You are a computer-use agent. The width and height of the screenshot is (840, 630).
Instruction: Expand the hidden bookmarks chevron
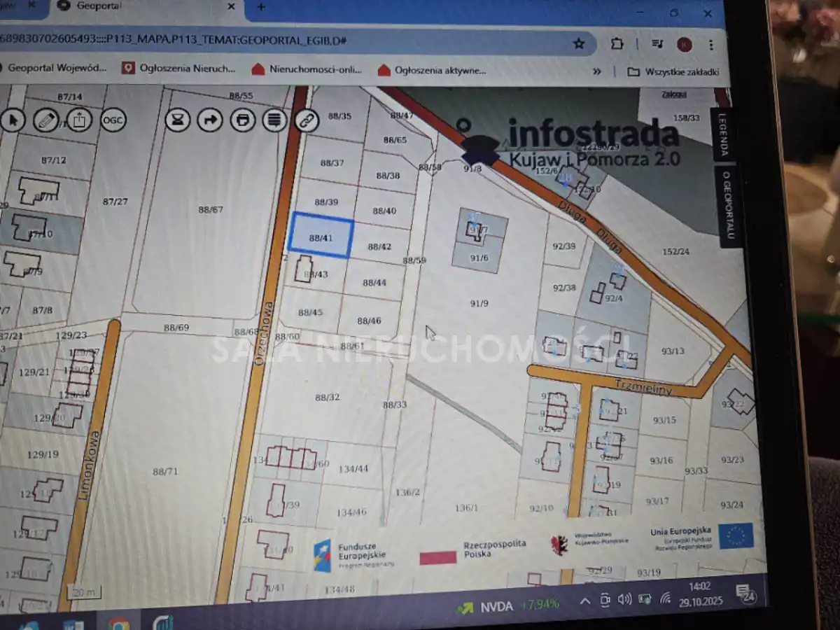click(x=596, y=71)
